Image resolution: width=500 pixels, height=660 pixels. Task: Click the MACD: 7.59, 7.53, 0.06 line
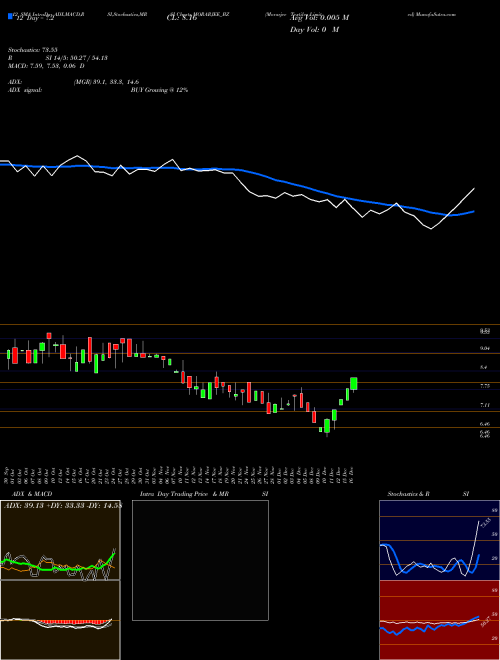tap(46, 66)
